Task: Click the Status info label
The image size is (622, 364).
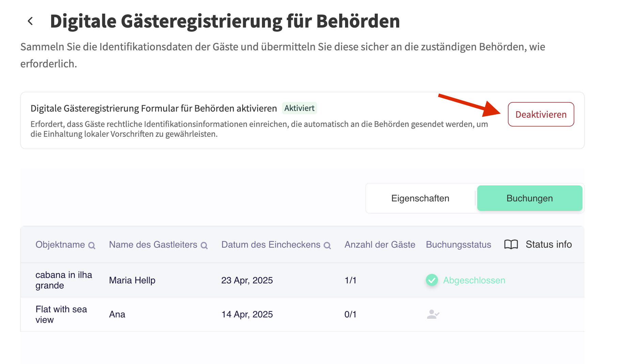Action: [548, 245]
